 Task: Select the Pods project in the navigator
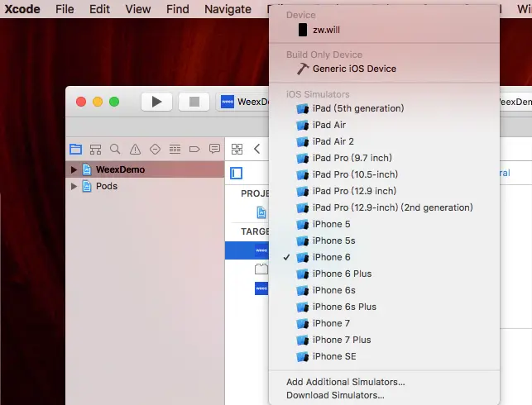[145, 186]
